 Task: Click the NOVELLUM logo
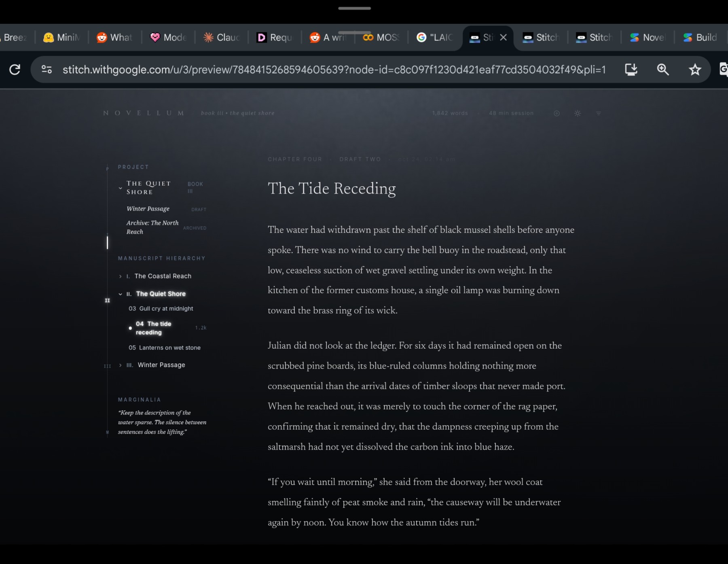coord(144,113)
